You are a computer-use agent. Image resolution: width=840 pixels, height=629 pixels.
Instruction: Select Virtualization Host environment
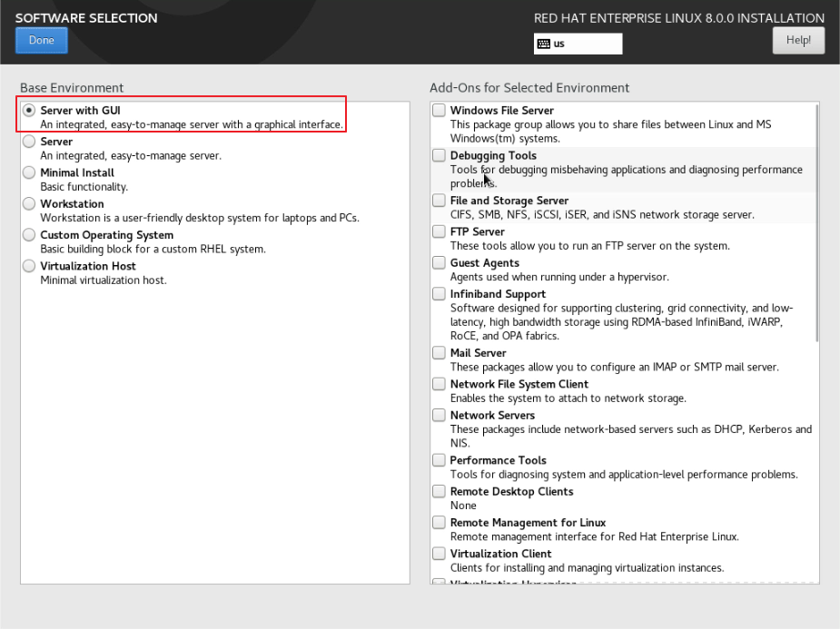(x=29, y=266)
